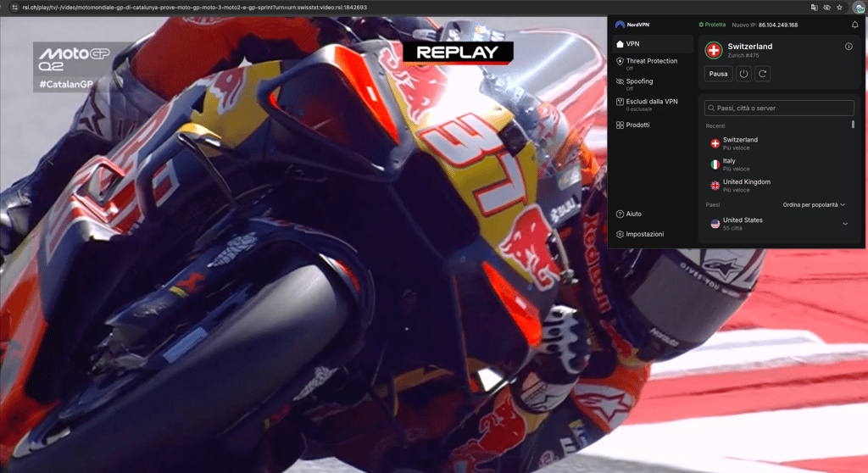Connect to recent Switzerland server
The image size is (868, 473).
tap(778, 143)
